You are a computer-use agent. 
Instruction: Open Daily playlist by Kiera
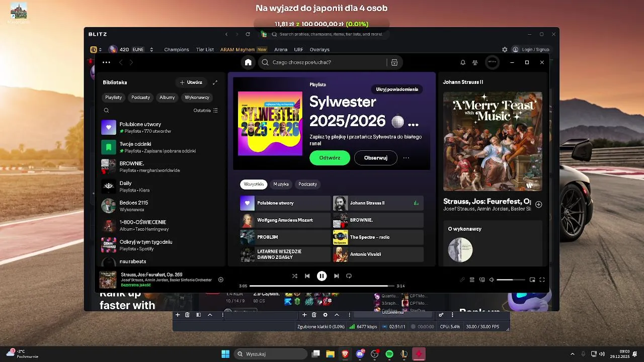click(160, 187)
